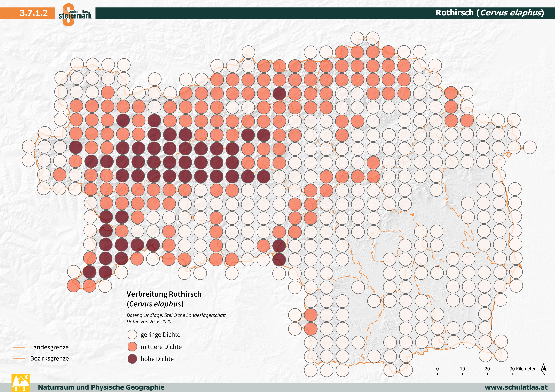Click the 'Datengrundlage: Steirische Landesjägerschaft' source text
This screenshot has height=392, width=555.
[176, 315]
